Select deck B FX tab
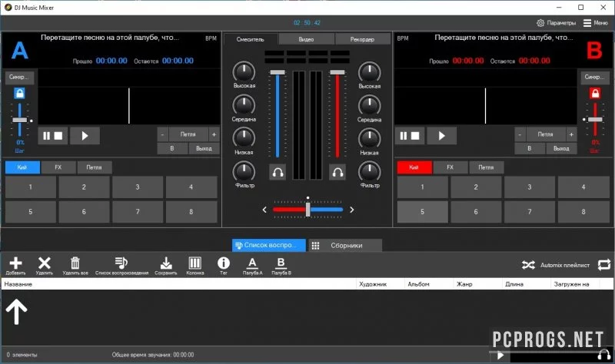 (x=450, y=167)
